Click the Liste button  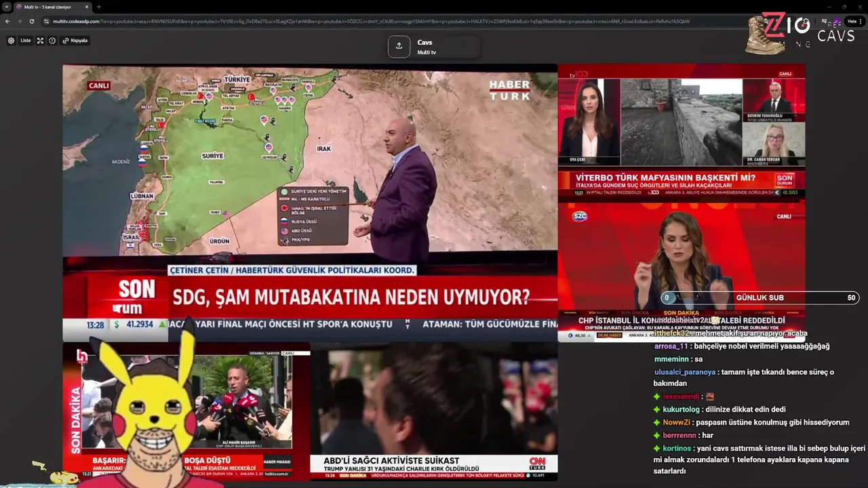click(25, 41)
